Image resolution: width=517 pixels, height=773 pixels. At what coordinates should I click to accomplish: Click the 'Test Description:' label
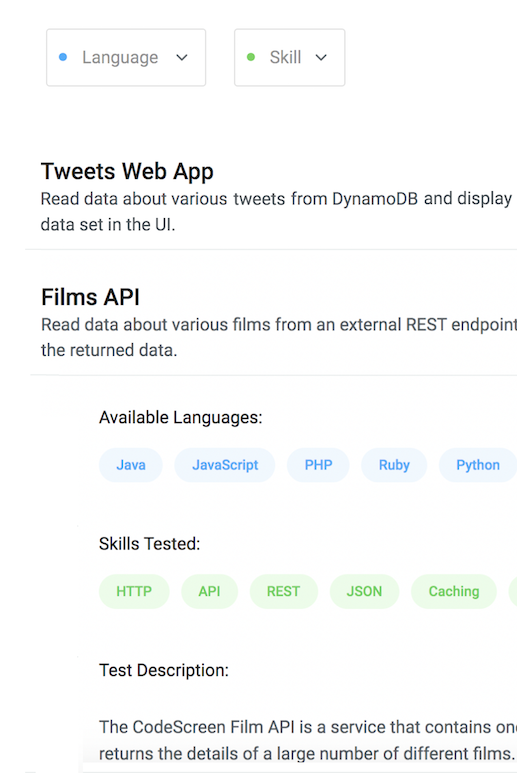[164, 670]
